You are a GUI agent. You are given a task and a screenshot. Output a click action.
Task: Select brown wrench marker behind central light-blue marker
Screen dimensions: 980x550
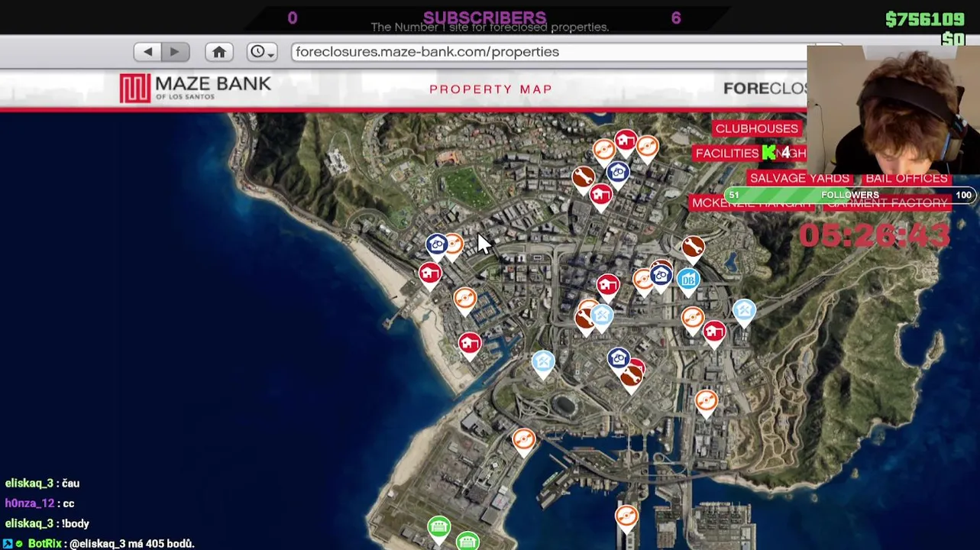[585, 320]
